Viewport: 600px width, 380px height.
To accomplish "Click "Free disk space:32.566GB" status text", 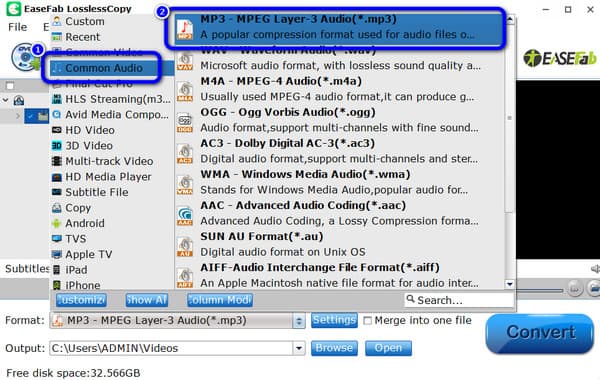I will [x=73, y=373].
